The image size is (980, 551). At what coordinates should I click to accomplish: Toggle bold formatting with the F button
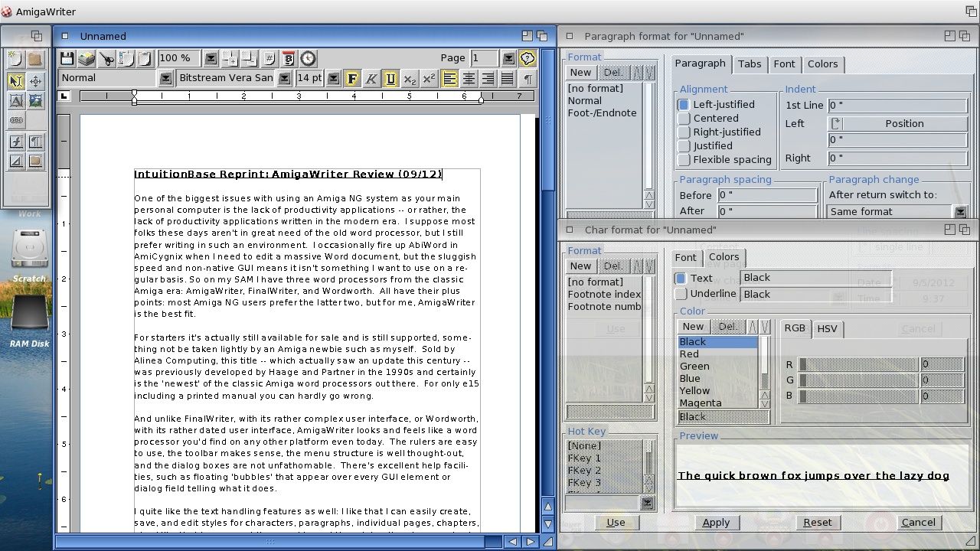point(351,78)
